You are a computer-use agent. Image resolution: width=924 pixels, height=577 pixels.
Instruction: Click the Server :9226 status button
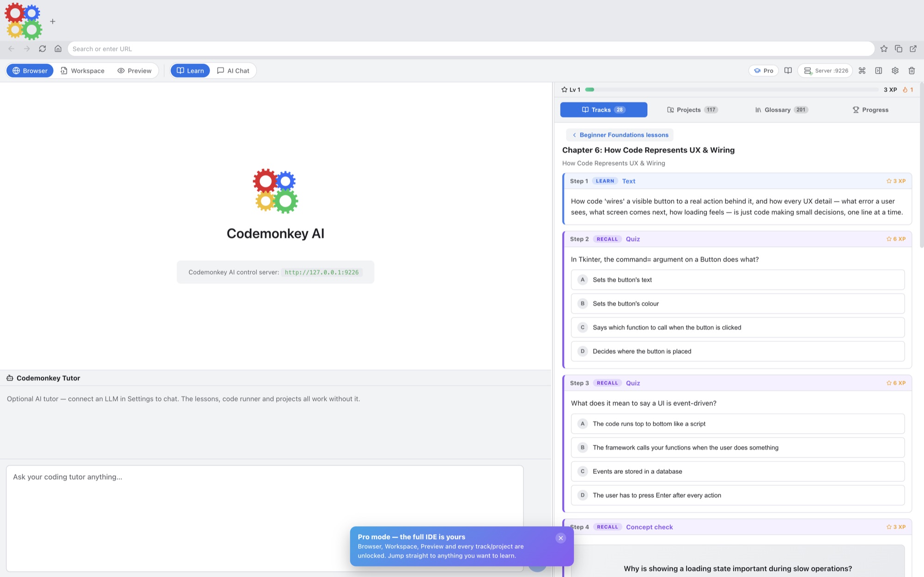(826, 71)
